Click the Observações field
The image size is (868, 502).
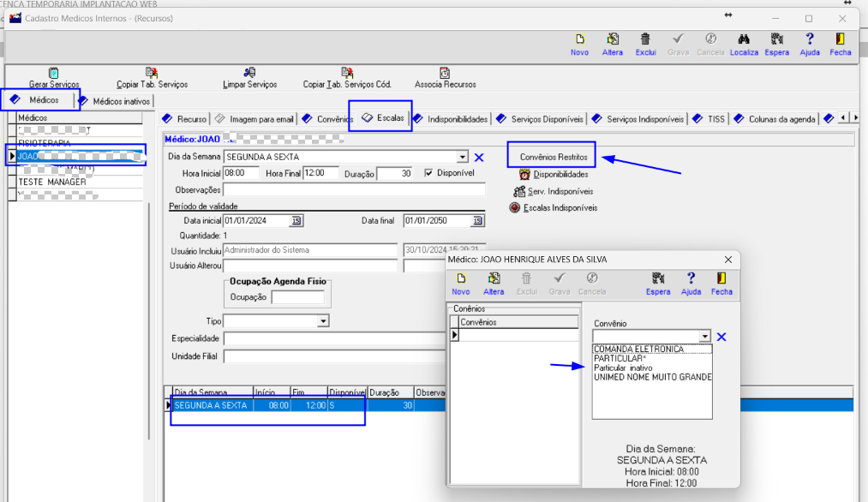[x=354, y=190]
